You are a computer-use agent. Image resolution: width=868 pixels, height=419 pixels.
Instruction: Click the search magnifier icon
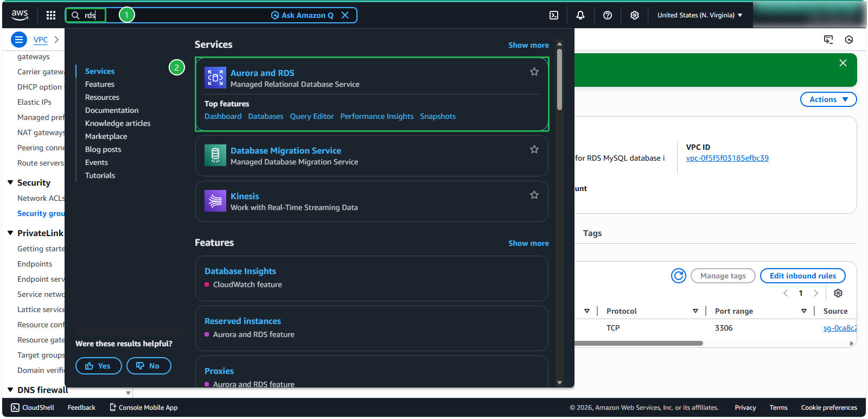tap(75, 15)
